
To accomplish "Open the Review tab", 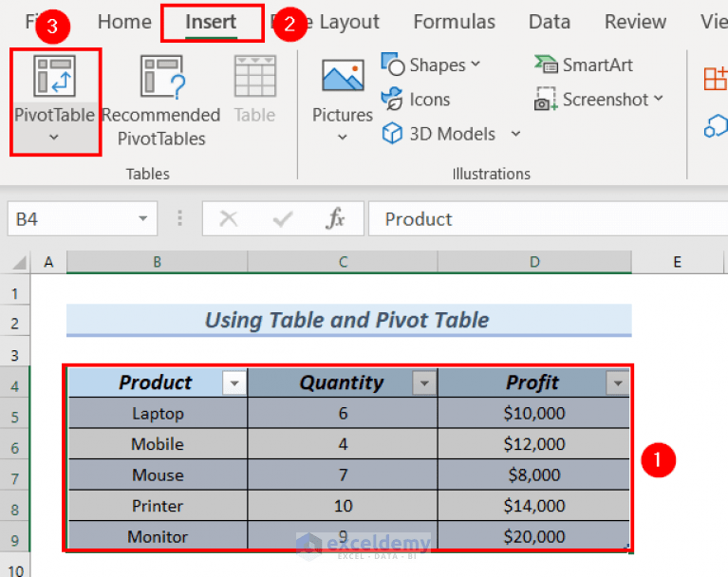I will [635, 22].
